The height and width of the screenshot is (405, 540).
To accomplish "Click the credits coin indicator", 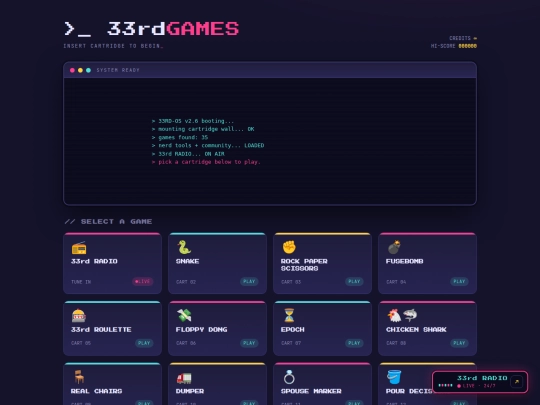I will point(475,38).
